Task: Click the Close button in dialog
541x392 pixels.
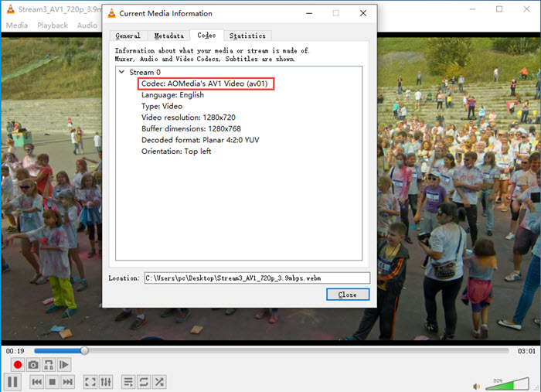Action: pos(348,295)
